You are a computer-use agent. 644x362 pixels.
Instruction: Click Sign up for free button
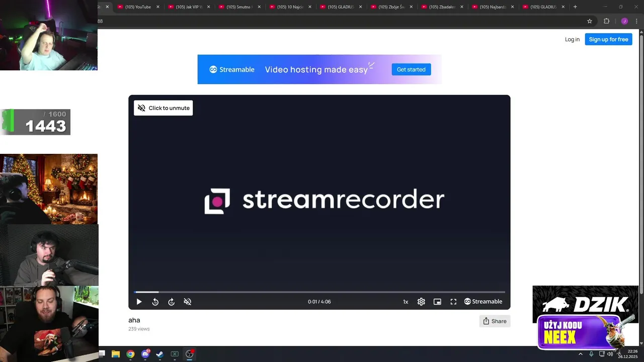pos(608,39)
